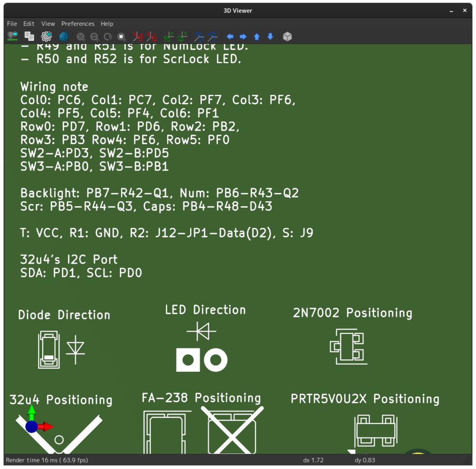Click the move board up blue arrow

coord(256,36)
